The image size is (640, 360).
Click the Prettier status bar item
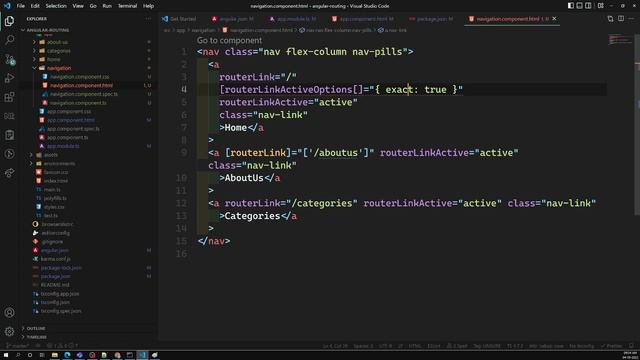pos(611,346)
